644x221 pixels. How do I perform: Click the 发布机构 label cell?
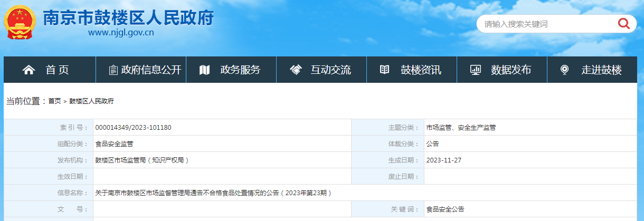(49, 160)
